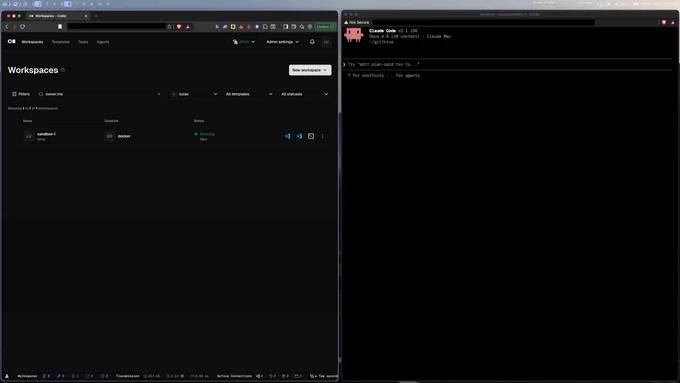680x383 pixels.
Task: Click the Template column header
Action: pos(111,121)
